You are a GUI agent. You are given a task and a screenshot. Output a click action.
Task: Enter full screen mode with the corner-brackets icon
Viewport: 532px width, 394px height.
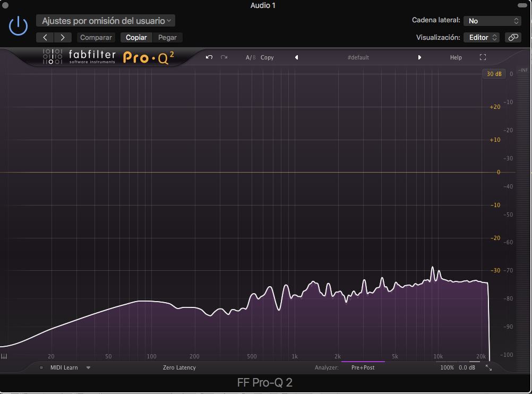[483, 57]
